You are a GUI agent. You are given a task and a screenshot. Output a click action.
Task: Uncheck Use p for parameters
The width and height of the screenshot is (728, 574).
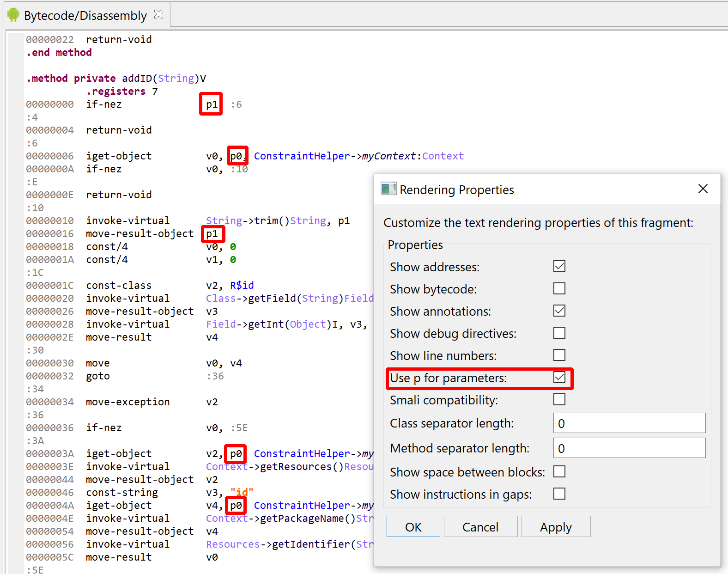(x=559, y=377)
